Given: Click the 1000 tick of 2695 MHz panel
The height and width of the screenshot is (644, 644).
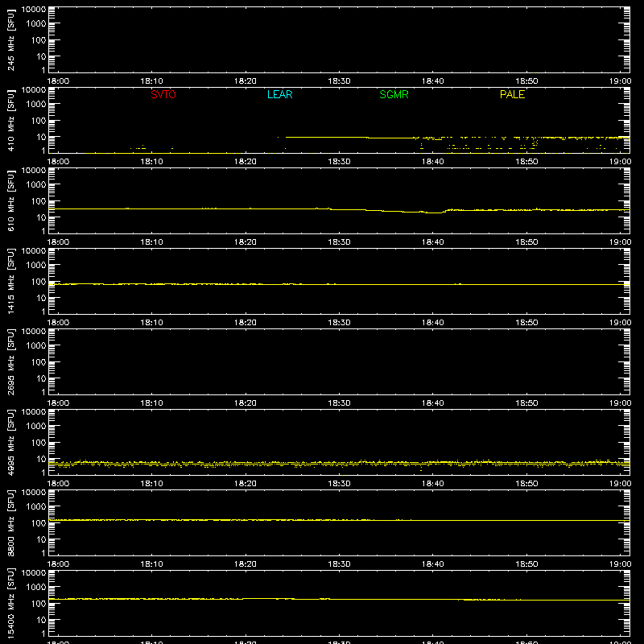Looking at the screenshot, I should [x=36, y=345].
